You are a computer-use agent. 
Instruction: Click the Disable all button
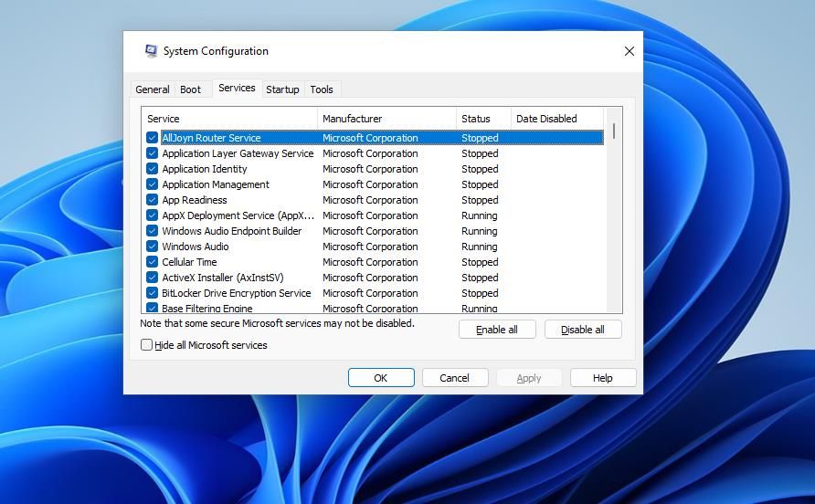(583, 330)
